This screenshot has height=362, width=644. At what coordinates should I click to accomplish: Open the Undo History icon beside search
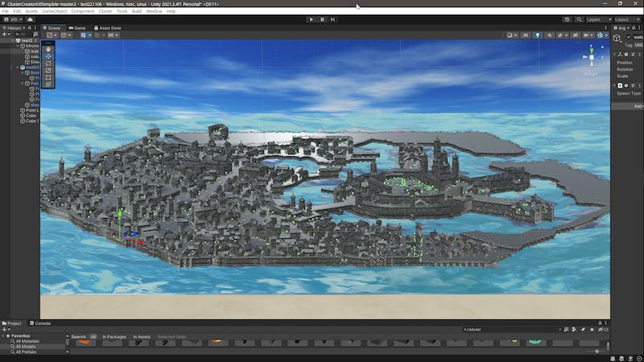[x=567, y=19]
